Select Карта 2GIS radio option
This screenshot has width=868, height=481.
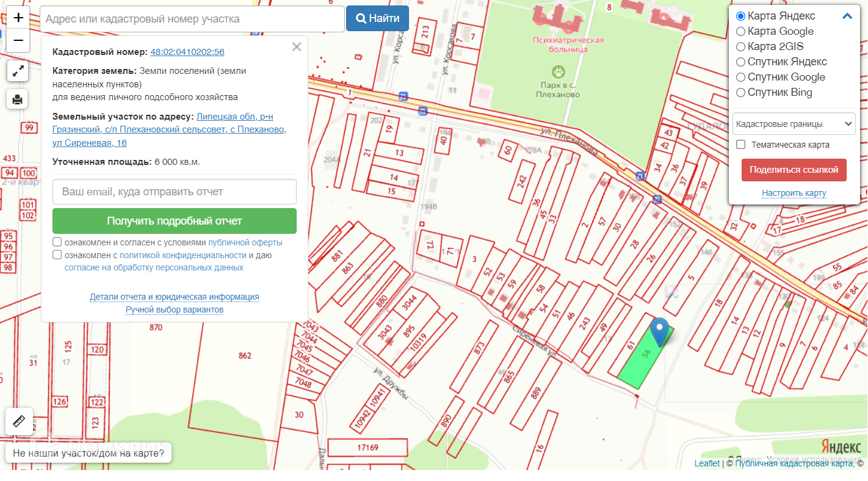tap(741, 47)
